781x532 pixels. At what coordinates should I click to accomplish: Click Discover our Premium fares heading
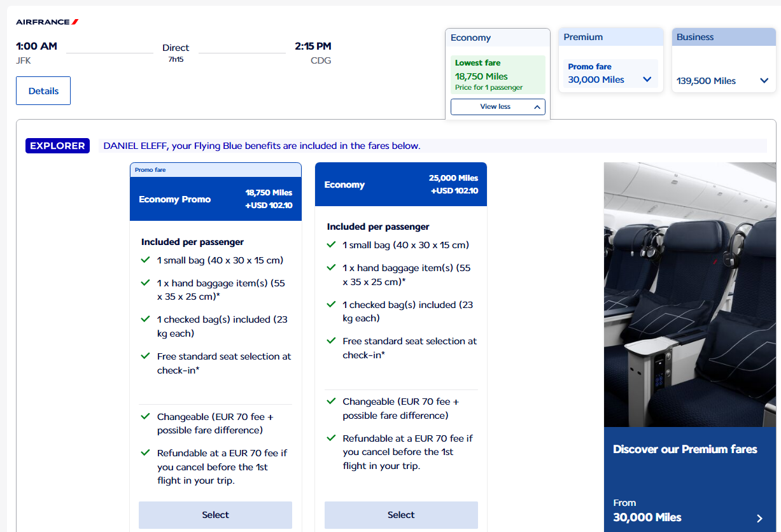[685, 449]
